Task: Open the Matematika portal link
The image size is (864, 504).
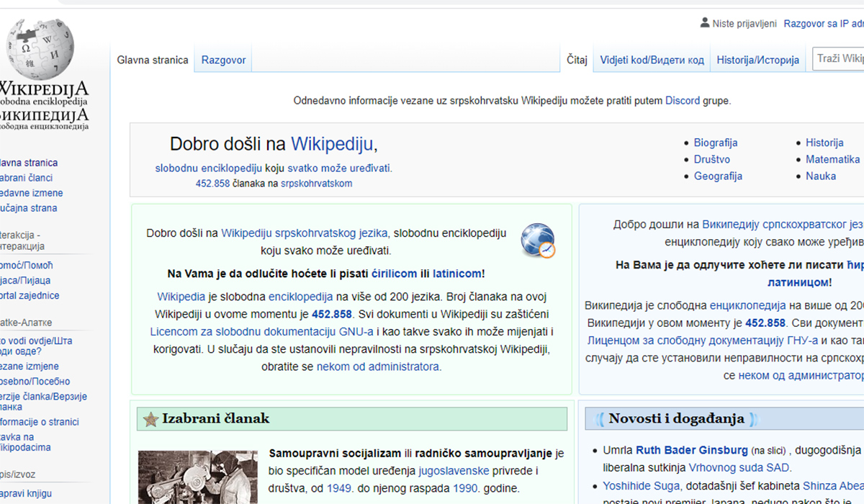Action: click(832, 159)
